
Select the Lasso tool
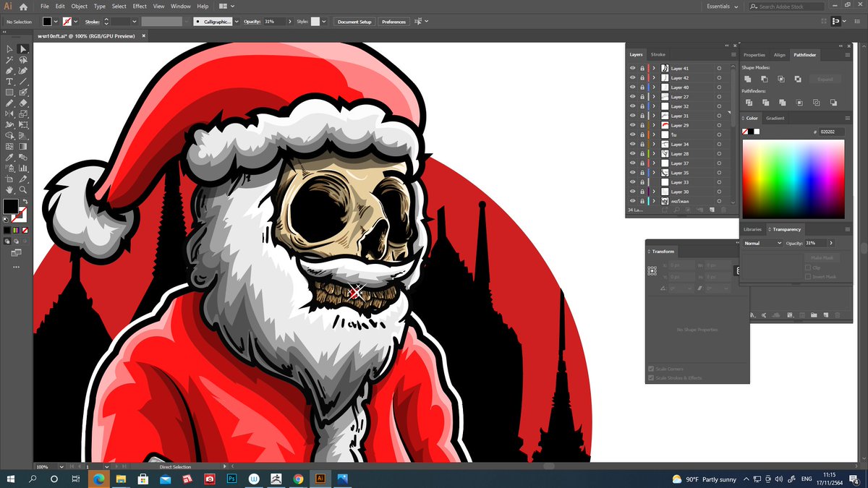click(x=23, y=60)
